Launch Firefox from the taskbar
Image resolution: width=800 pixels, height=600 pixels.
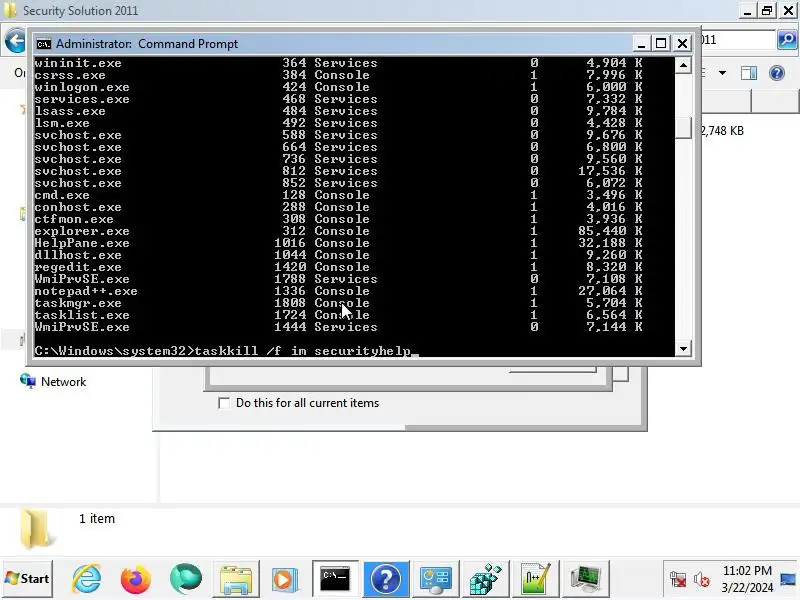(136, 579)
